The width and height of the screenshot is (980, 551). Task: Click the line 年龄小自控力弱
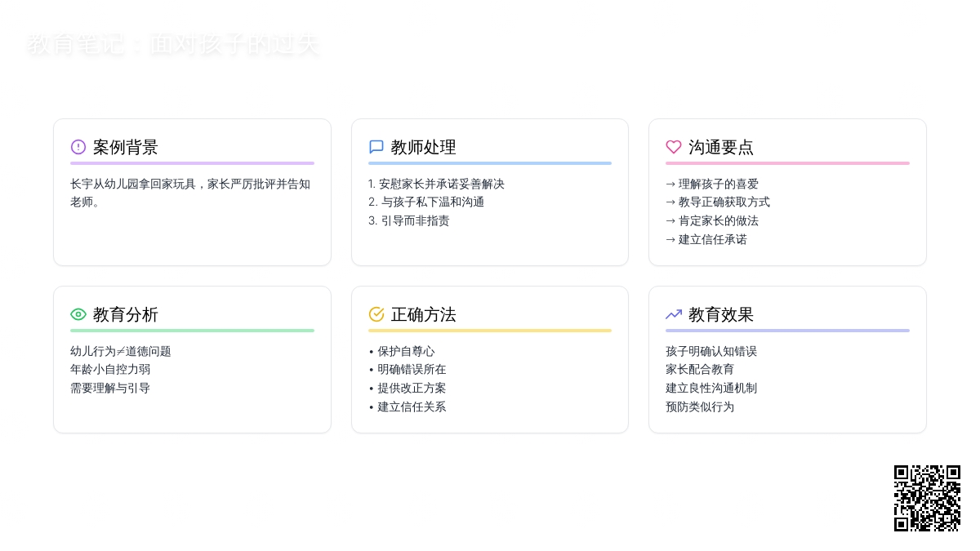tap(110, 369)
